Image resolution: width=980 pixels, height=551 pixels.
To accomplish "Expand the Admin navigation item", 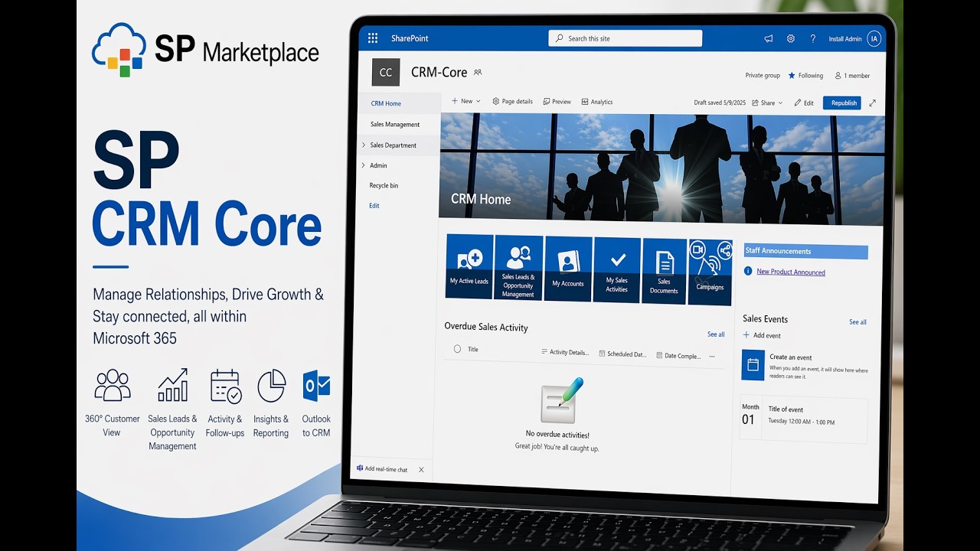I will (x=364, y=165).
